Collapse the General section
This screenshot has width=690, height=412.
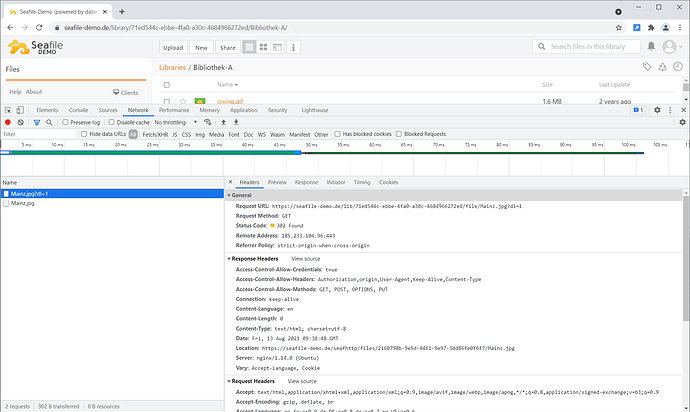click(231, 194)
